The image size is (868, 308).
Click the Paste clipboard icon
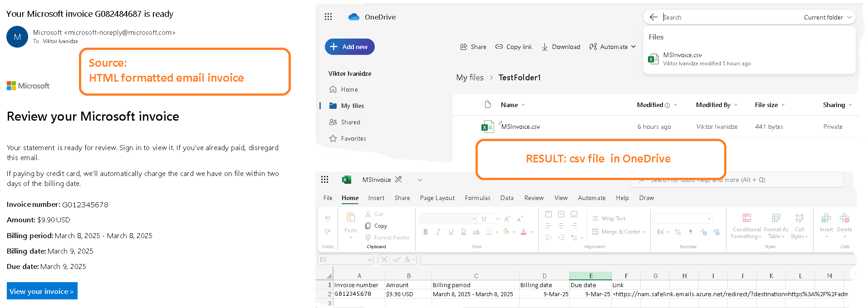(351, 217)
